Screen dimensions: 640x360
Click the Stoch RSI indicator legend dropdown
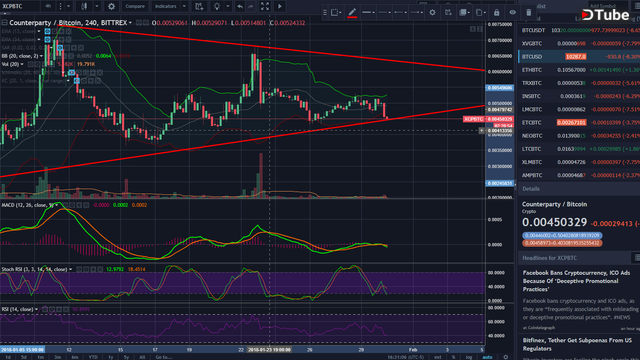70,269
